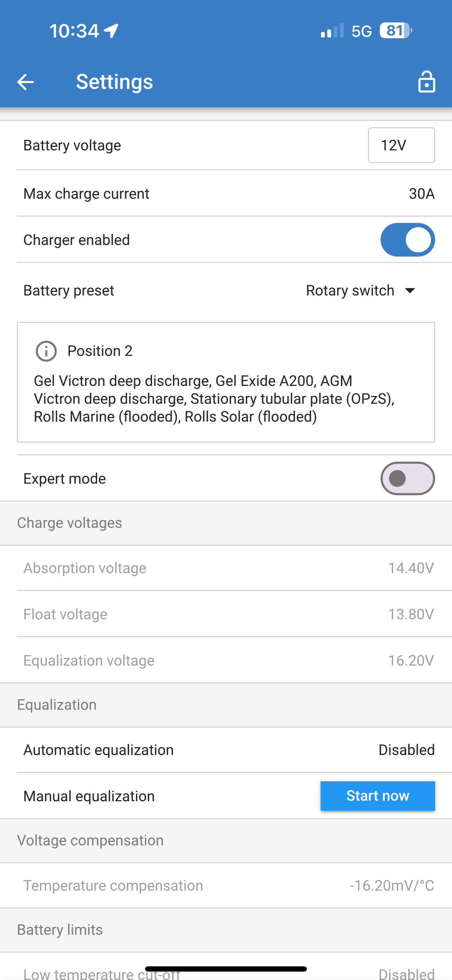Disable the Charger enabled switch

[x=408, y=240]
